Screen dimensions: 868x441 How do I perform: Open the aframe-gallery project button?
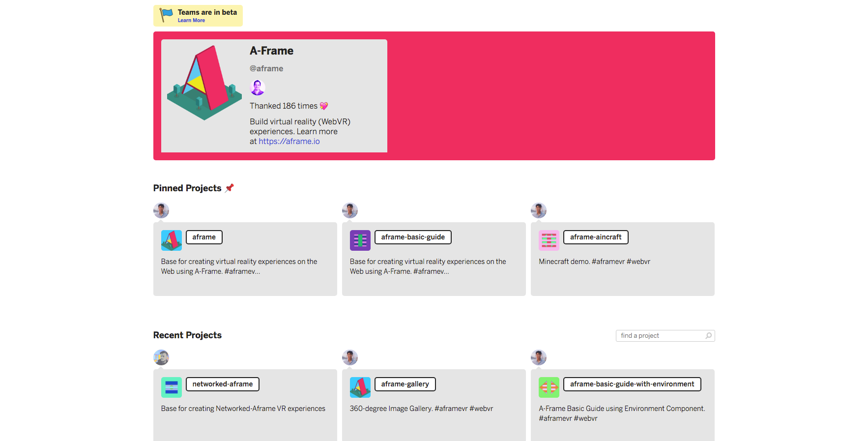(405, 384)
